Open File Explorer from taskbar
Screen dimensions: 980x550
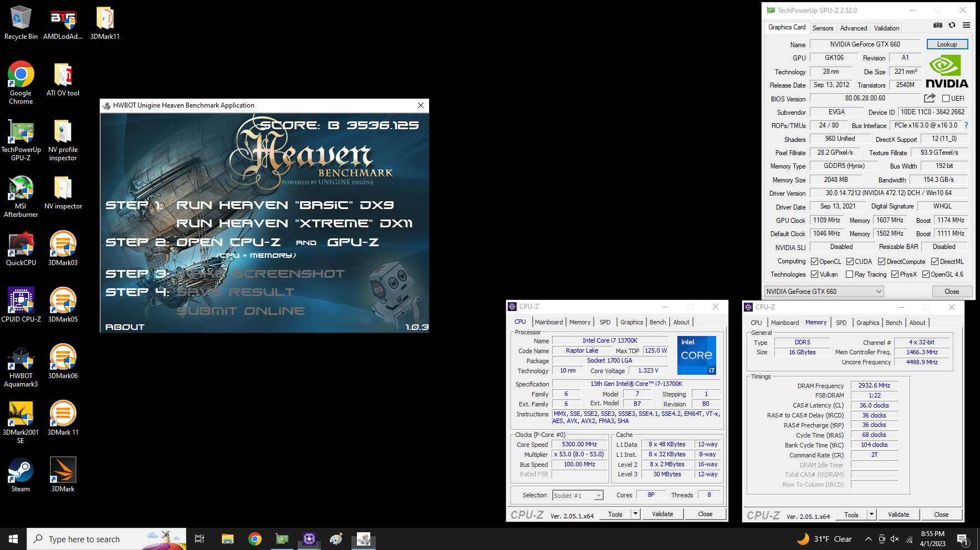227,539
